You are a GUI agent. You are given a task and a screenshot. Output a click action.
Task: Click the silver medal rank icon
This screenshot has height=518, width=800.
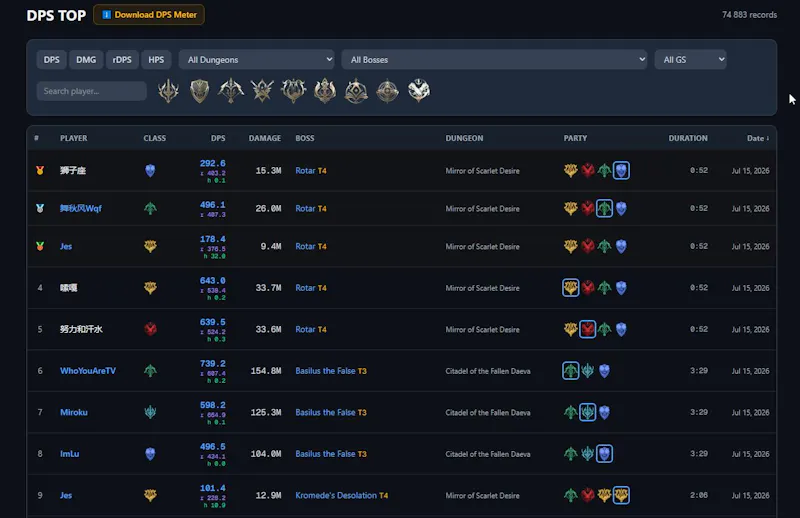(40, 208)
